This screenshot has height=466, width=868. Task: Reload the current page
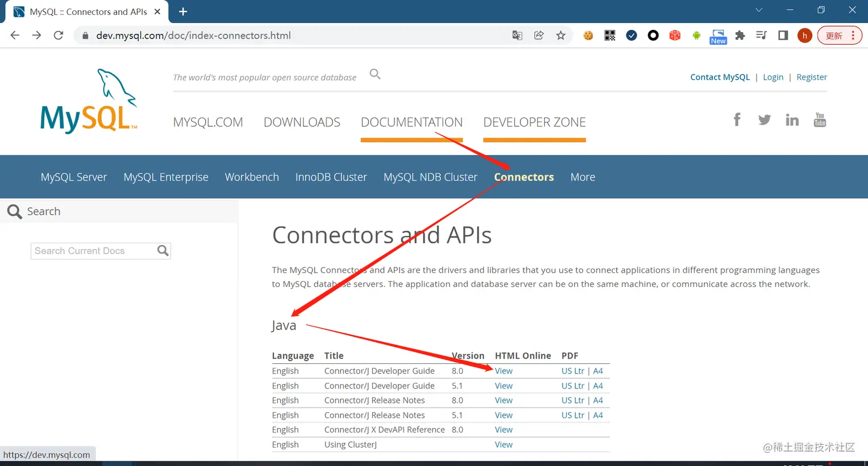(x=58, y=36)
